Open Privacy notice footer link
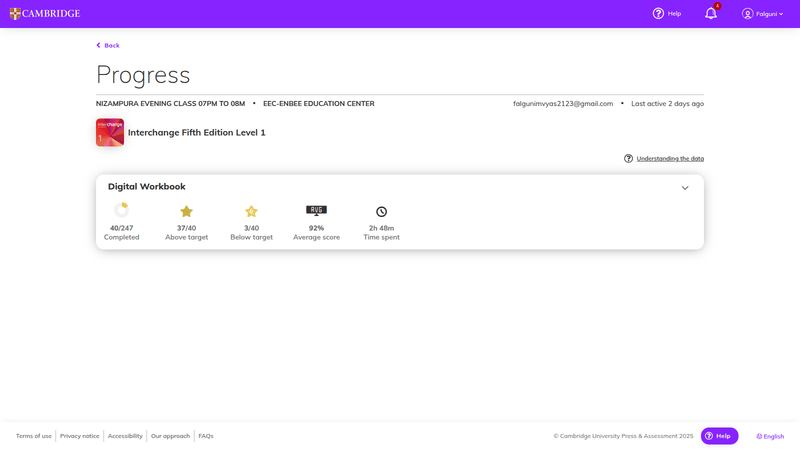 coord(80,436)
